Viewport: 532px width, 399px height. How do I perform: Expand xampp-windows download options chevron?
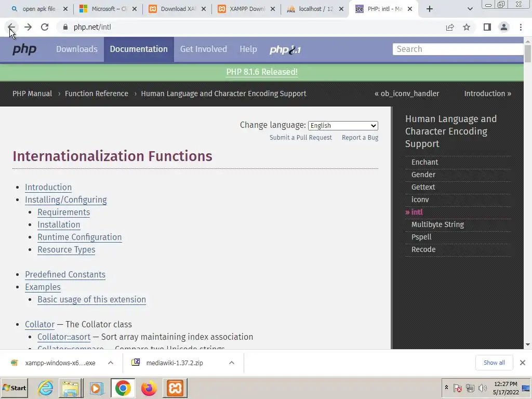tap(111, 363)
